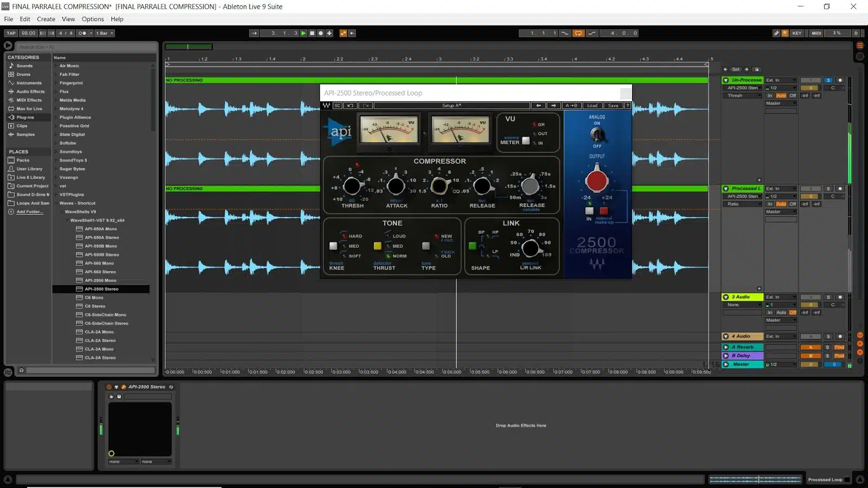Click the transport Record button
The width and height of the screenshot is (868, 488).
pyautogui.click(x=321, y=33)
